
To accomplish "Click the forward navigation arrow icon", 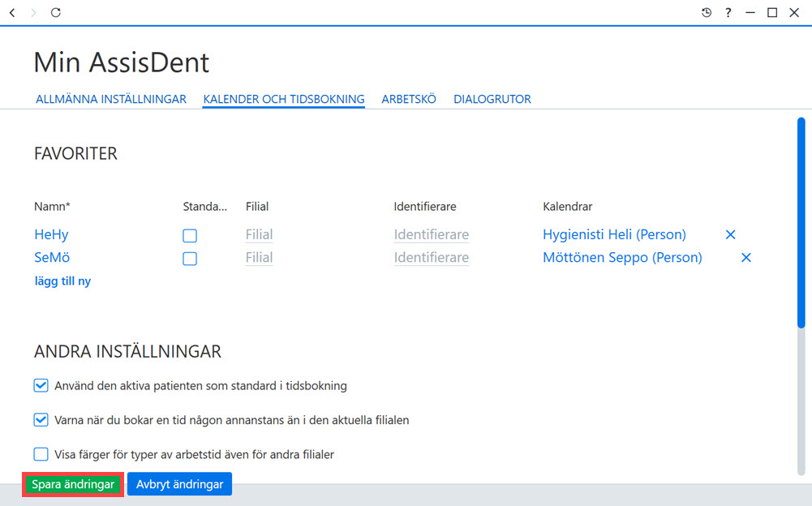I will point(33,12).
